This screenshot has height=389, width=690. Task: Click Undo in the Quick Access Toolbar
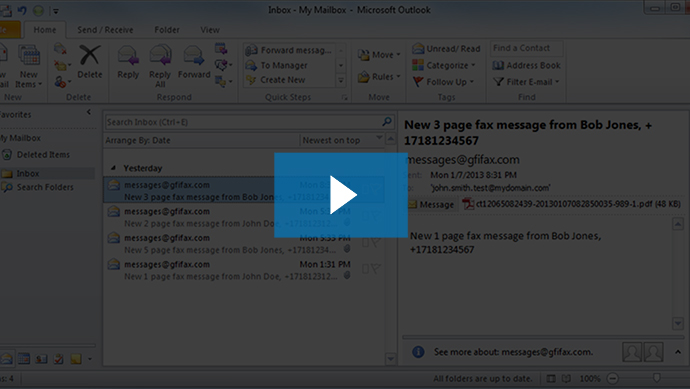coord(22,10)
